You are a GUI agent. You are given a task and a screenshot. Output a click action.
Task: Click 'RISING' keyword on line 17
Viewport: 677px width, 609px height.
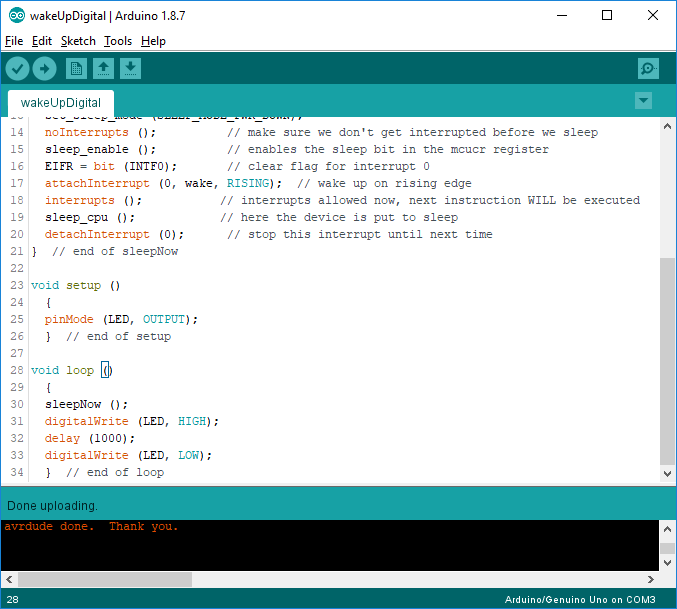pos(248,183)
